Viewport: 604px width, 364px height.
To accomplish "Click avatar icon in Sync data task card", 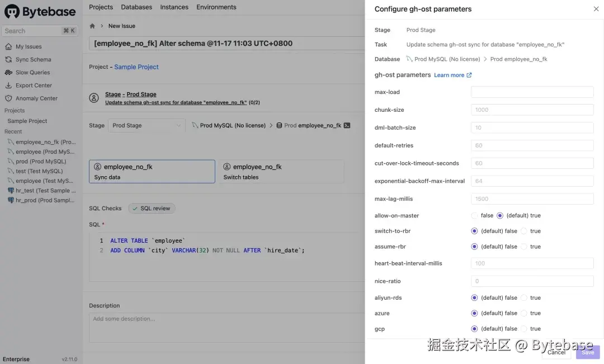I will coord(97,167).
